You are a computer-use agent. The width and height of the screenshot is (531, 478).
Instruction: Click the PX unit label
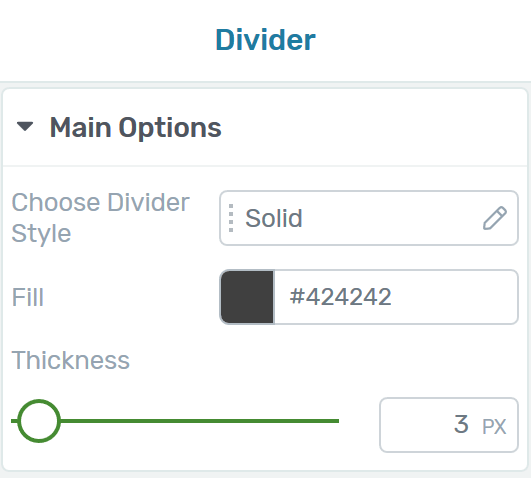pyautogui.click(x=494, y=427)
